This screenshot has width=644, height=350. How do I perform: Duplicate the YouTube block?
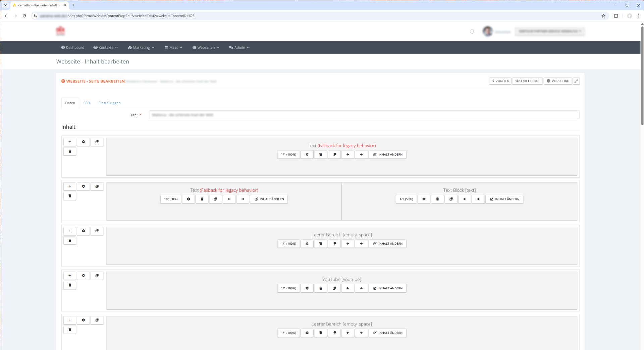coord(334,288)
